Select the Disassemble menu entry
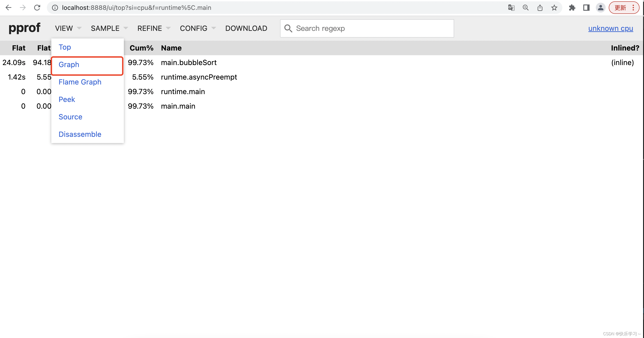 [x=80, y=134]
